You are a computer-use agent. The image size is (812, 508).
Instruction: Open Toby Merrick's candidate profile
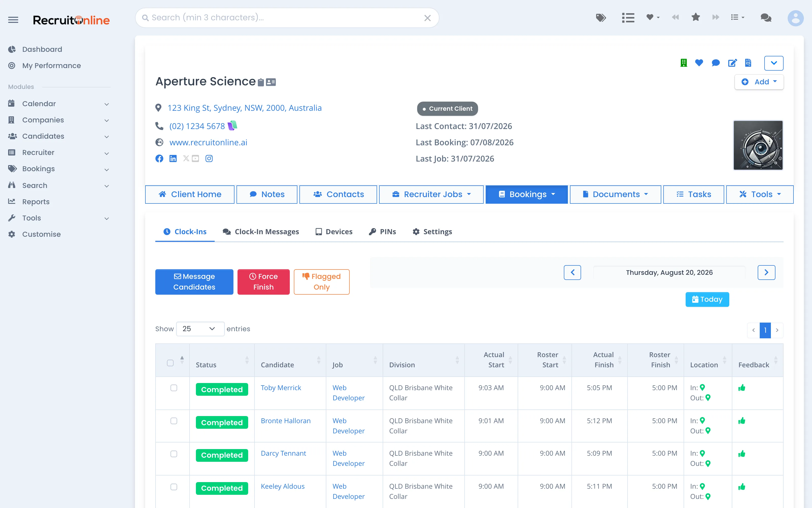pos(281,388)
